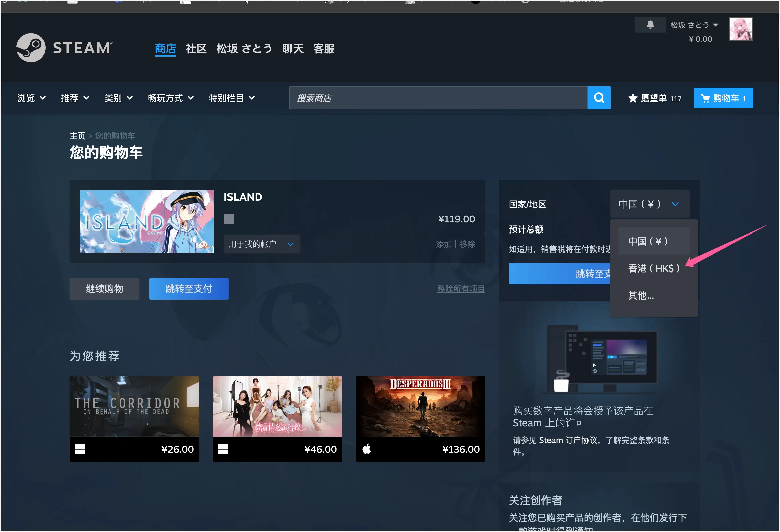Click the Windows platform icon under ISLAND
Viewport: 780px width, 532px height.
229,219
